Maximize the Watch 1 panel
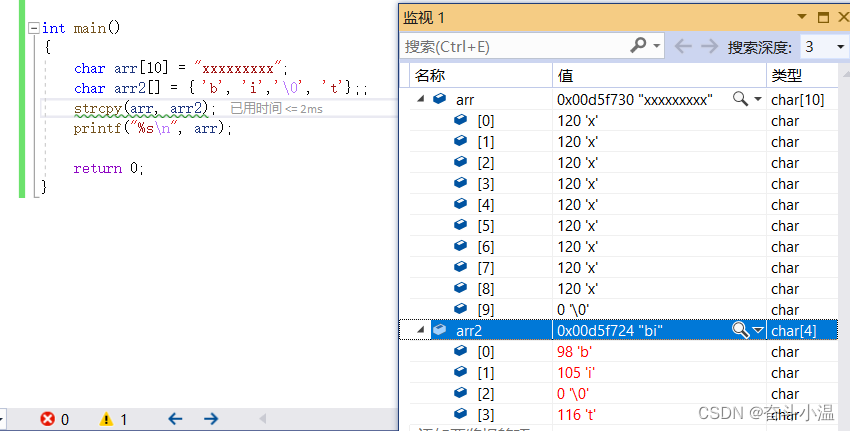850x431 pixels. [823, 17]
